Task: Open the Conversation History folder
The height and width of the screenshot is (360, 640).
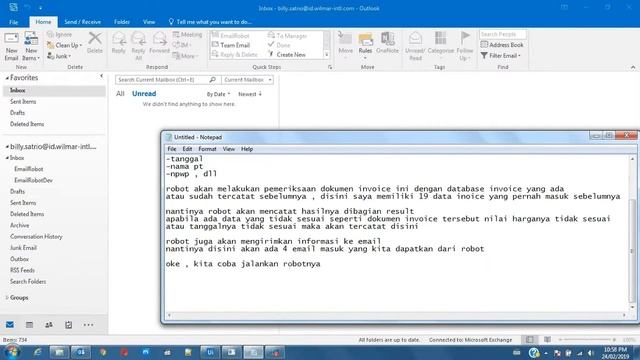Action: (x=36, y=237)
